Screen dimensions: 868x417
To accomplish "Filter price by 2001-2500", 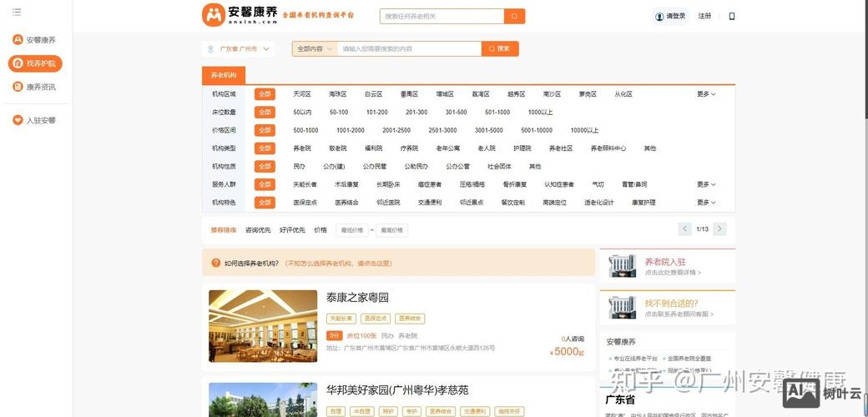I will 396,130.
